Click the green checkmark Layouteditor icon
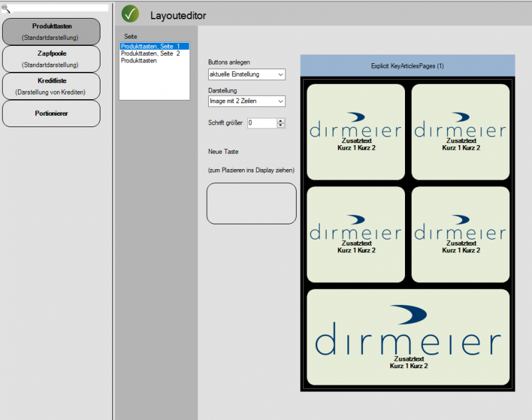 [x=130, y=13]
